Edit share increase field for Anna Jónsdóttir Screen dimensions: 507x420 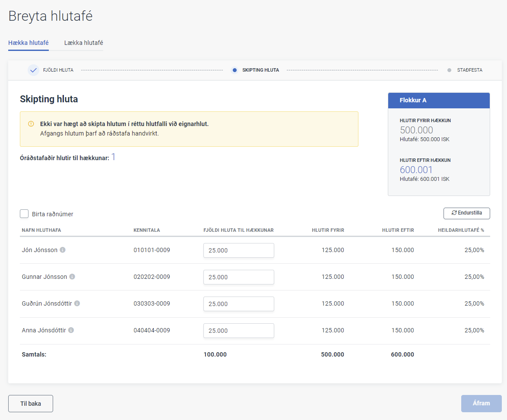click(x=239, y=331)
